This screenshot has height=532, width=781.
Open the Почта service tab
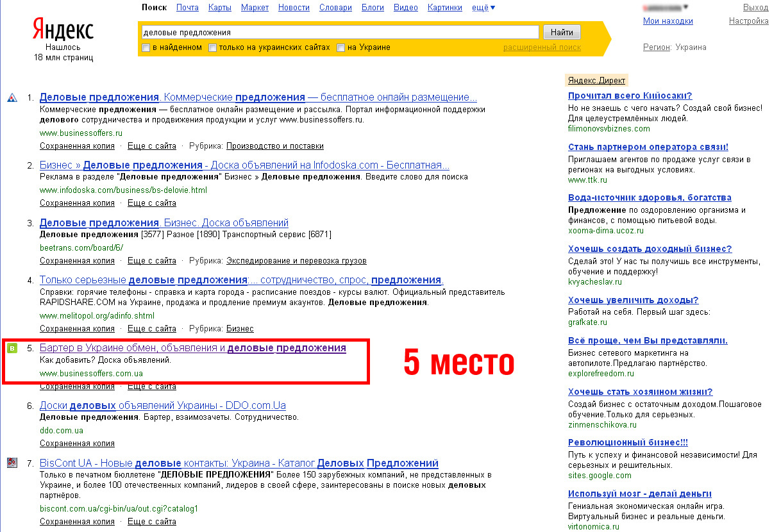[x=187, y=8]
